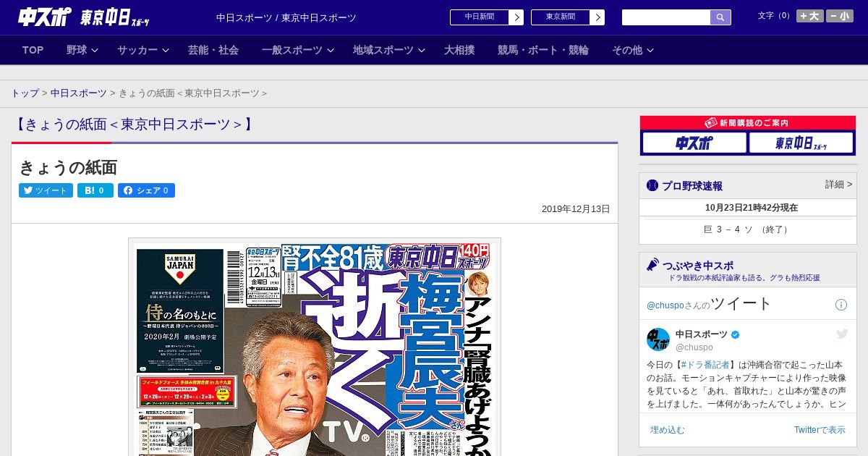The image size is (868, 456).
Task: Increase text size with 大 button
Action: point(810,16)
